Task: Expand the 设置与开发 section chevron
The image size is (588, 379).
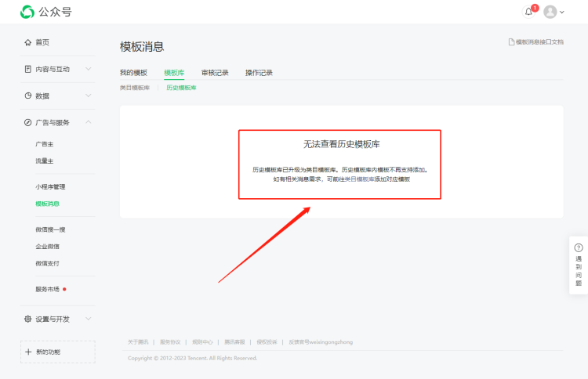Action: pos(89,319)
